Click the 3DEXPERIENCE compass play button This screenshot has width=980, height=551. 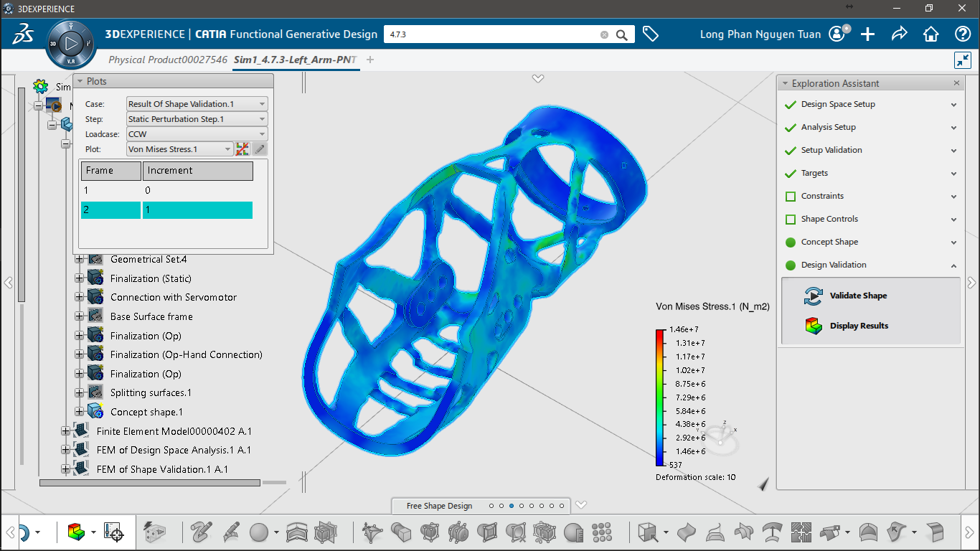[70, 44]
